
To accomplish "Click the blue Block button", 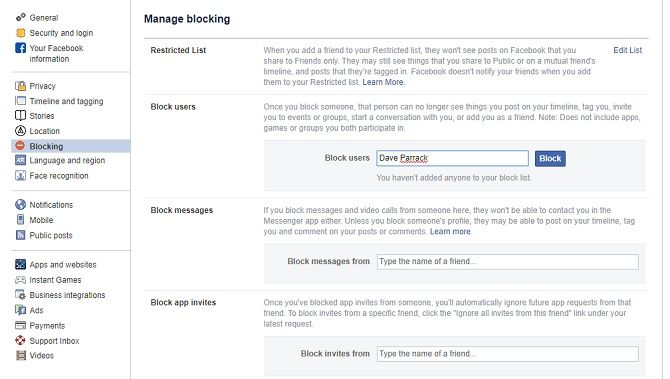I will coord(550,159).
